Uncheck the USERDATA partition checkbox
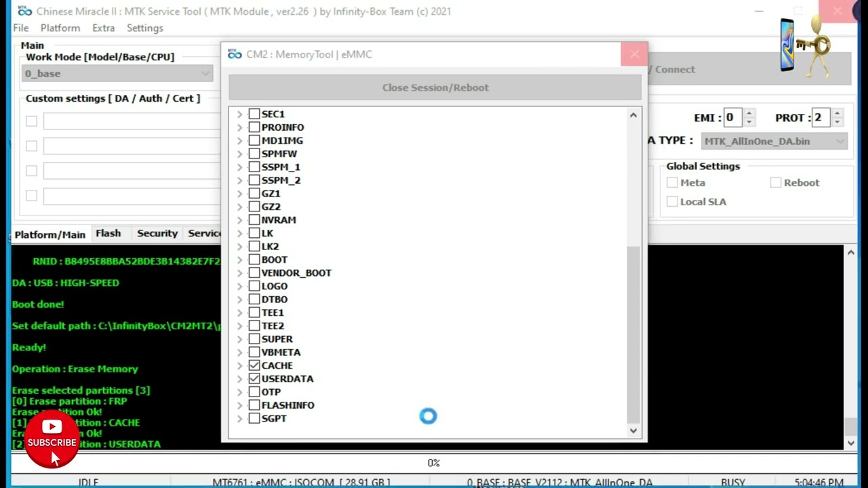The width and height of the screenshot is (868, 488). pyautogui.click(x=254, y=379)
